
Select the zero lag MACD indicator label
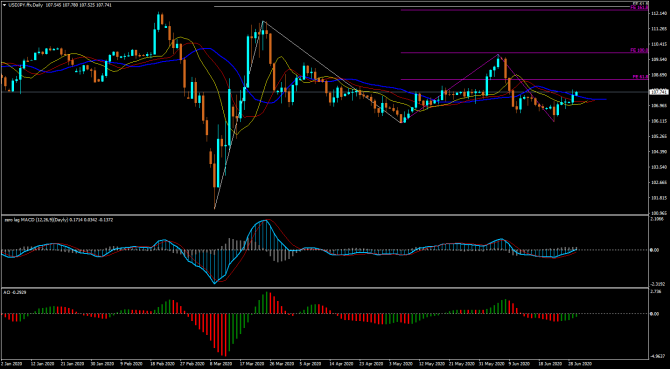36,220
